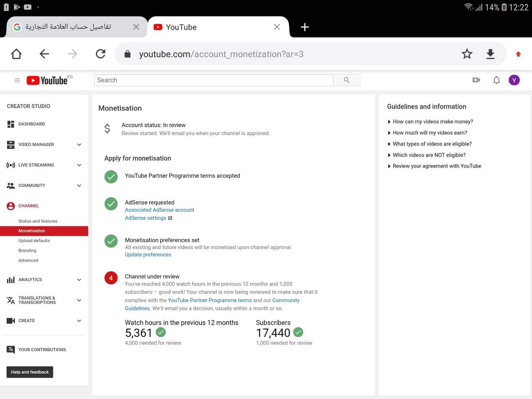The image size is (532, 399).
Task: Go to browser home page icon
Action: coord(16,54)
